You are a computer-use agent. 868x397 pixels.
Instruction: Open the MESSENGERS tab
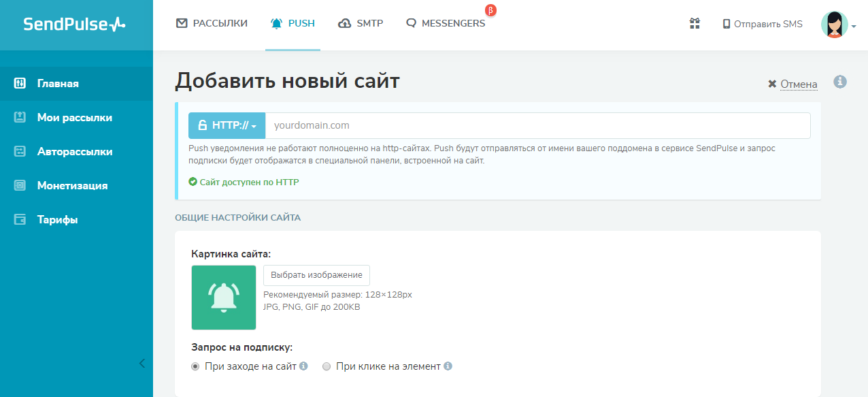446,23
